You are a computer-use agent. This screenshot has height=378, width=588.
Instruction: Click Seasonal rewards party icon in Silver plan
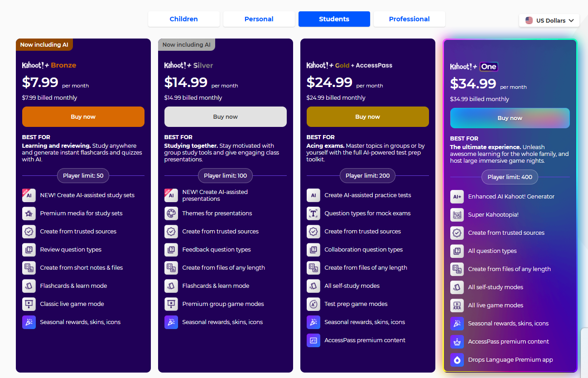(171, 322)
